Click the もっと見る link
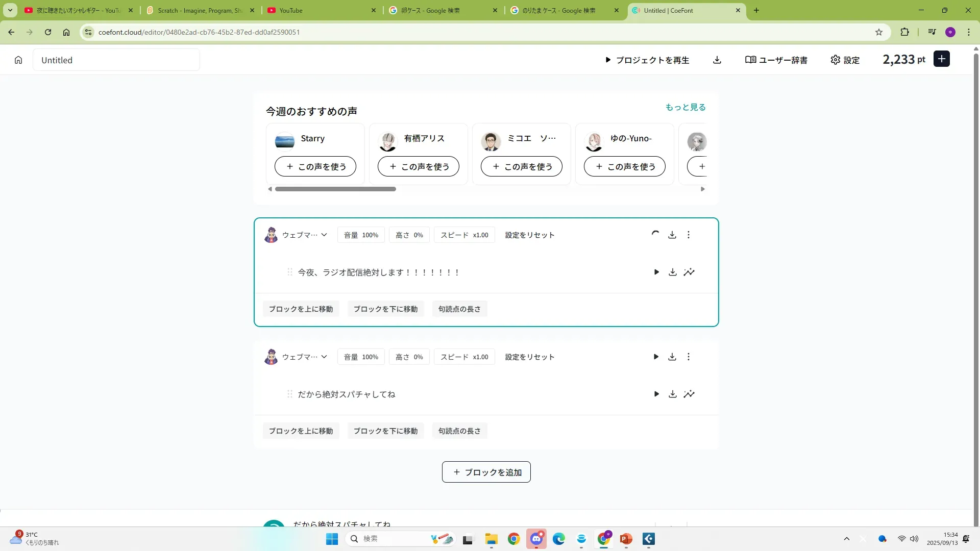The image size is (980, 551). tap(685, 107)
